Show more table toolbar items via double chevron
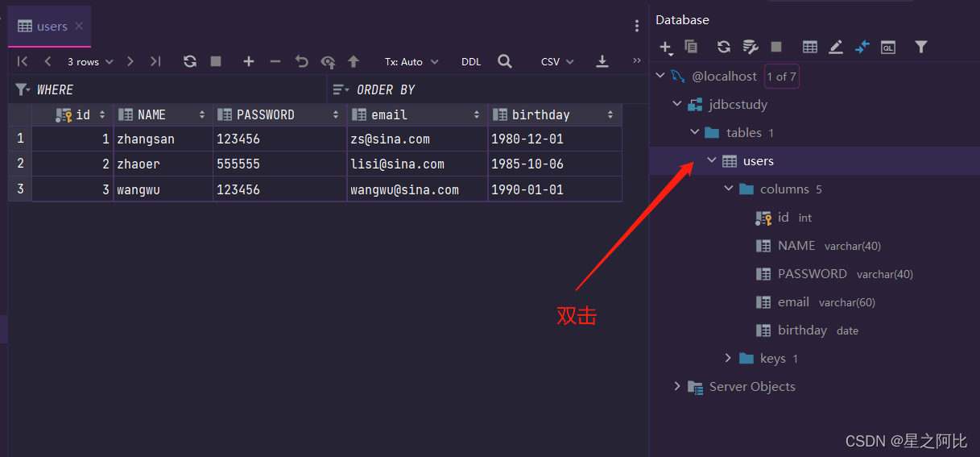The width and height of the screenshot is (980, 457). click(637, 60)
